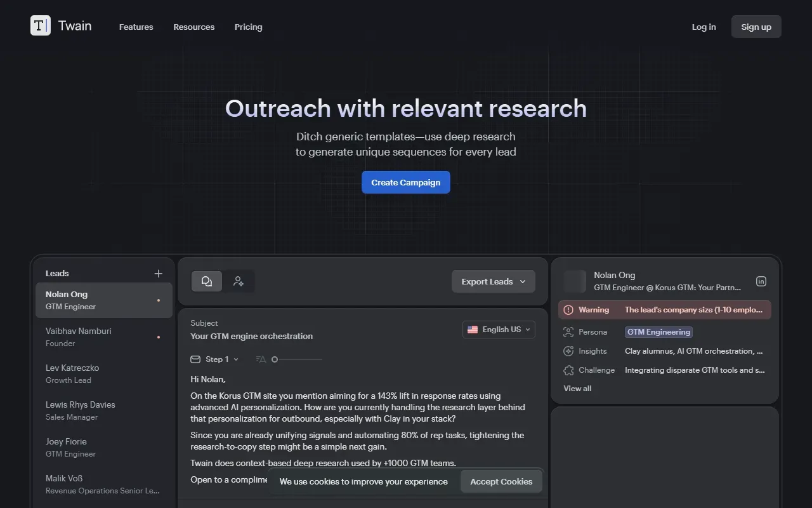This screenshot has height=508, width=812.
Task: Click the email line mentioning "+1000 GTM teams"
Action: [324, 463]
